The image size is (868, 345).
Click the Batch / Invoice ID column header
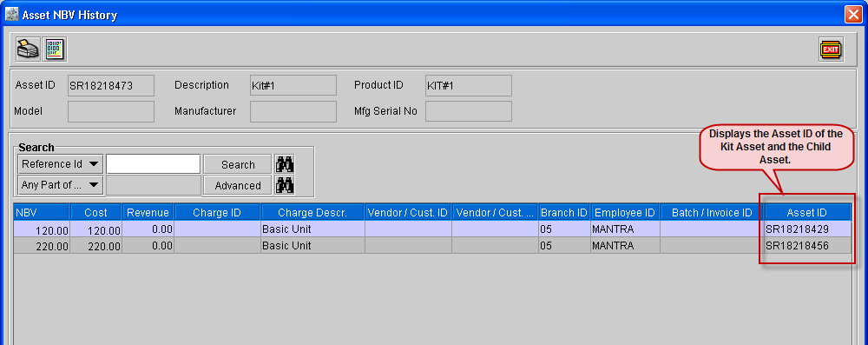coord(712,212)
